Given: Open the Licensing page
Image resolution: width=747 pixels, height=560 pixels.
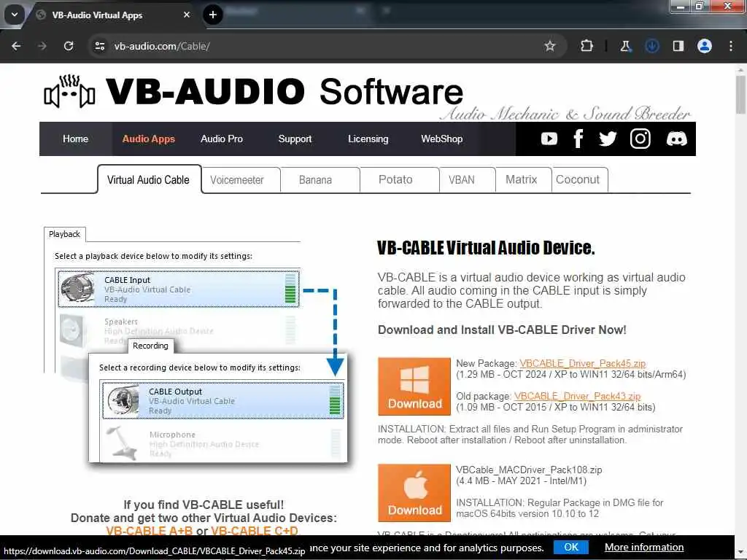Looking at the screenshot, I should (x=368, y=139).
